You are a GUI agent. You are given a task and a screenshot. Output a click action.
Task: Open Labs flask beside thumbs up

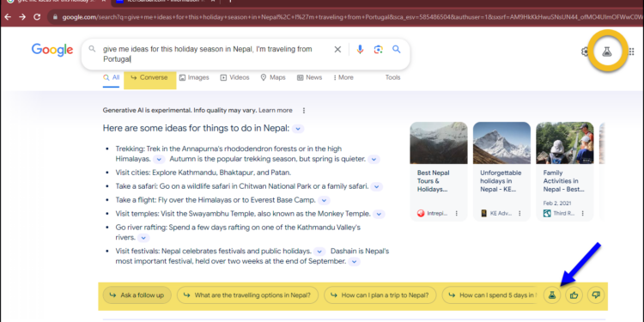click(552, 295)
